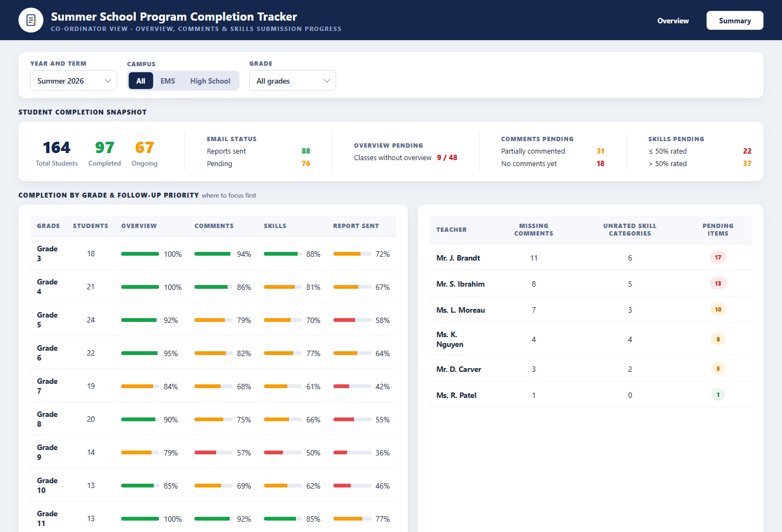Switch to the Summary tab
The image size is (782, 532).
coord(735,21)
